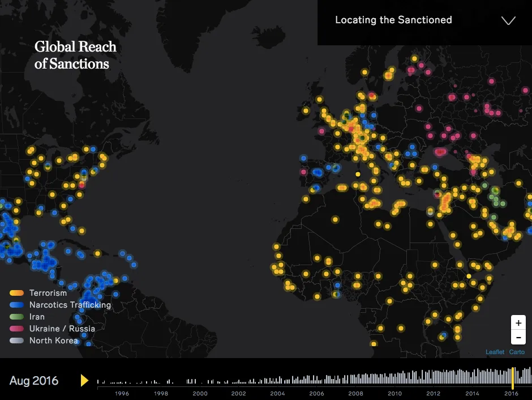Open the Carto attribution link
This screenshot has width=532, height=400.
point(517,352)
